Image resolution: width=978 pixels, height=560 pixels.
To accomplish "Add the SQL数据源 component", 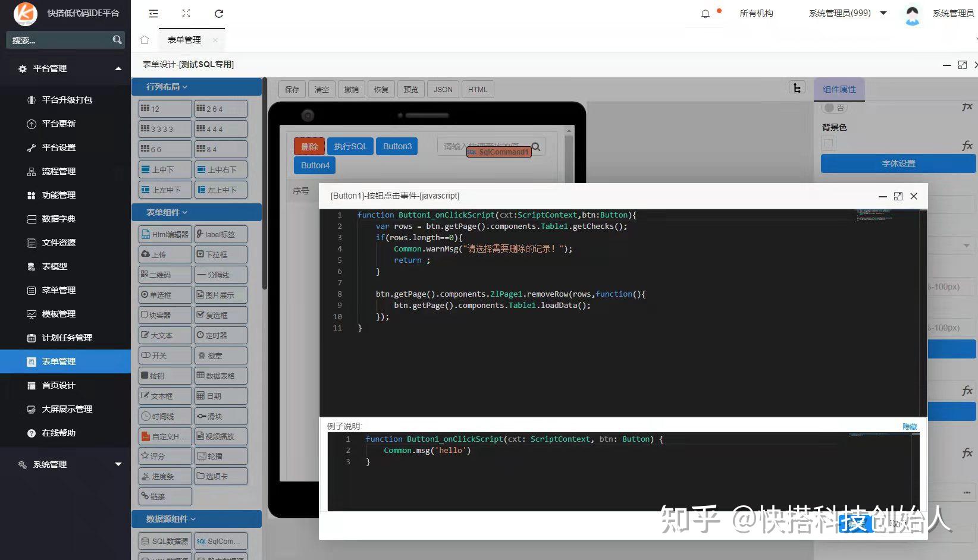I will (x=165, y=541).
